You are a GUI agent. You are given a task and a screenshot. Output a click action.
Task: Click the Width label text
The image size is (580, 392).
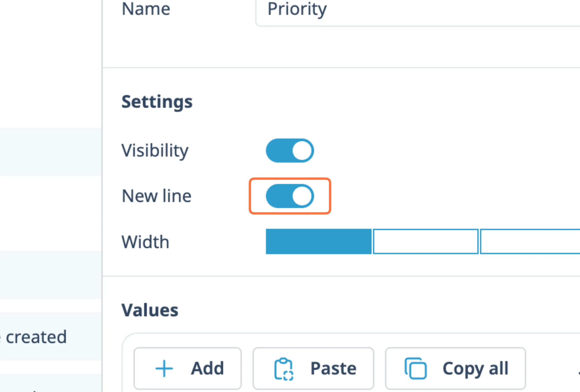click(x=146, y=242)
